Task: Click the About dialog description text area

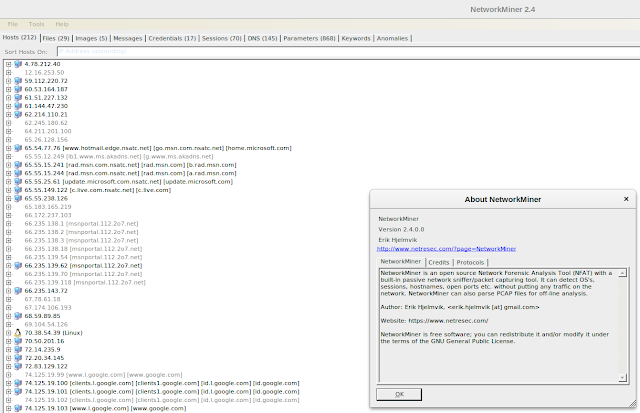Action: pyautogui.click(x=499, y=325)
